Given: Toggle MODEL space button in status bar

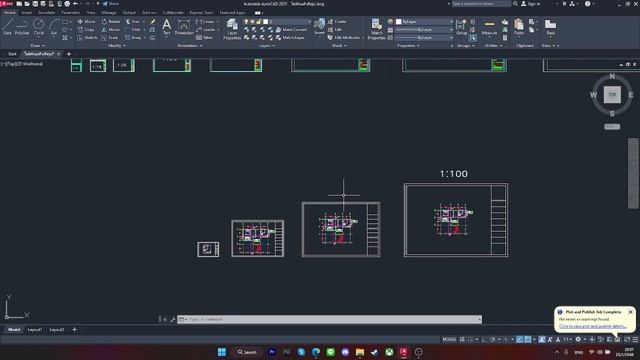Looking at the screenshot, I should [x=449, y=340].
